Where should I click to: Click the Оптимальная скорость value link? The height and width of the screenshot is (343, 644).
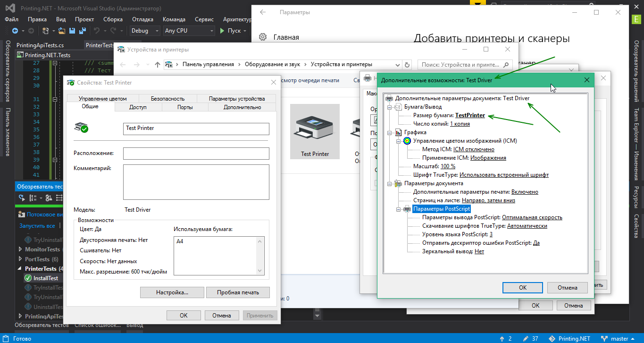coord(532,217)
